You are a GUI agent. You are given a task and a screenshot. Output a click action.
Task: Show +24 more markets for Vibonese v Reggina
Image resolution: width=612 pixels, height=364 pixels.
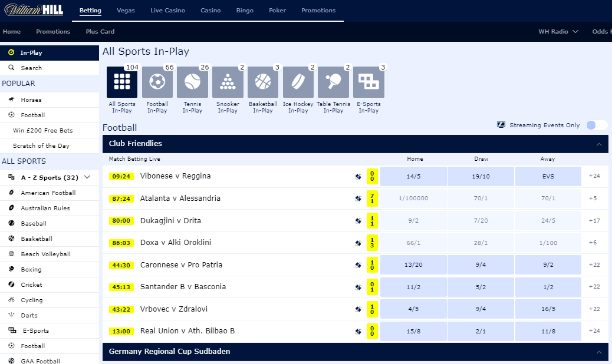594,176
